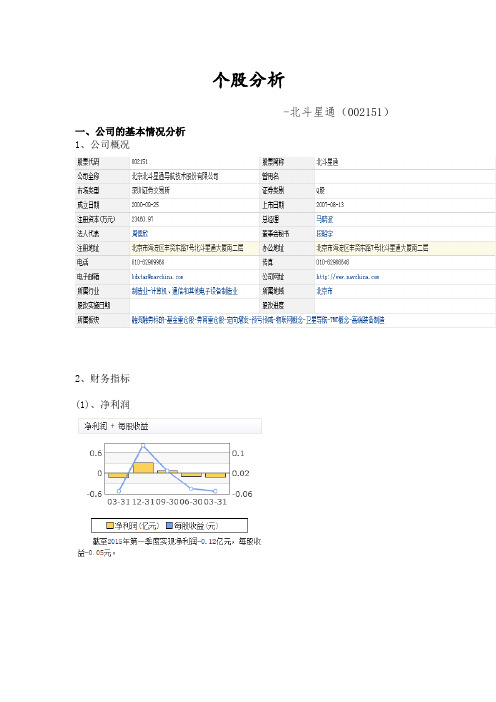The width and height of the screenshot is (496, 702).
Task: Open the 总经理 name link
Action: 324,219
